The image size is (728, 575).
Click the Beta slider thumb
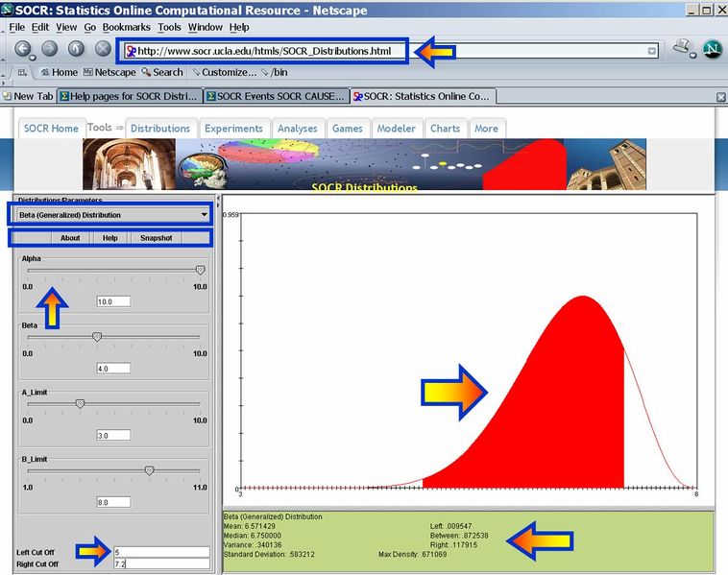pos(97,337)
